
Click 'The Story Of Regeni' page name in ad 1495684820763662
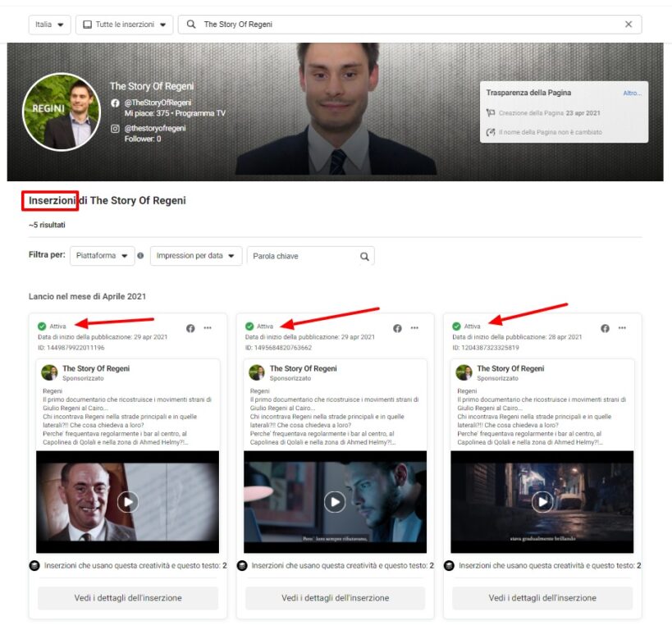[304, 368]
